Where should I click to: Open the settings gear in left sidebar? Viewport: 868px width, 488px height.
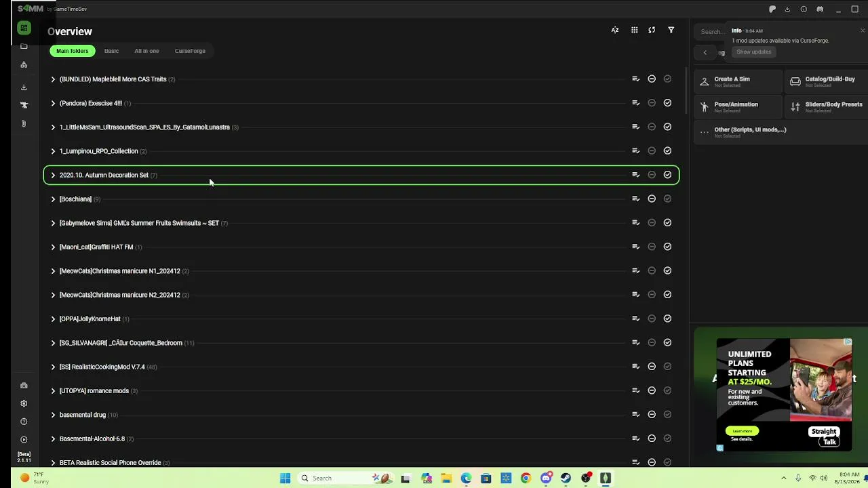coord(24,403)
